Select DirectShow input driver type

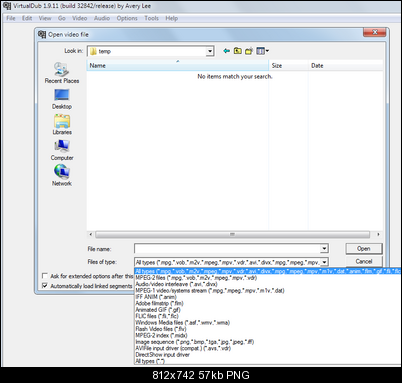pyautogui.click(x=267, y=355)
